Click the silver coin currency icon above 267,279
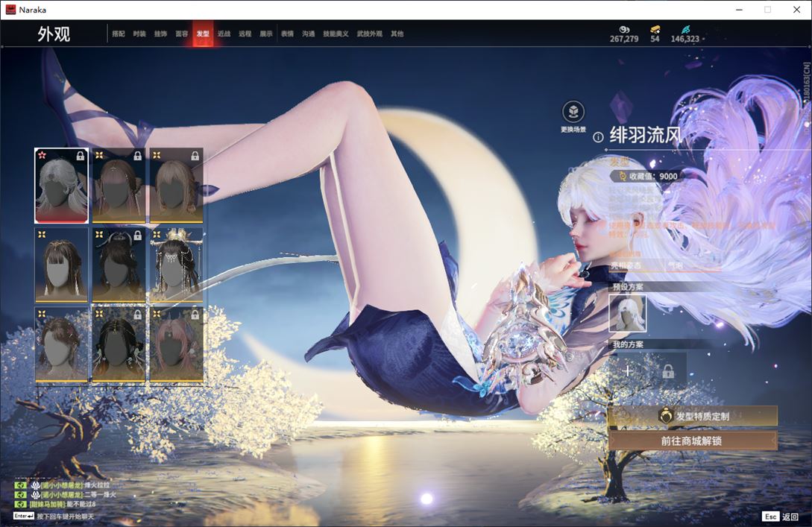 (x=624, y=30)
